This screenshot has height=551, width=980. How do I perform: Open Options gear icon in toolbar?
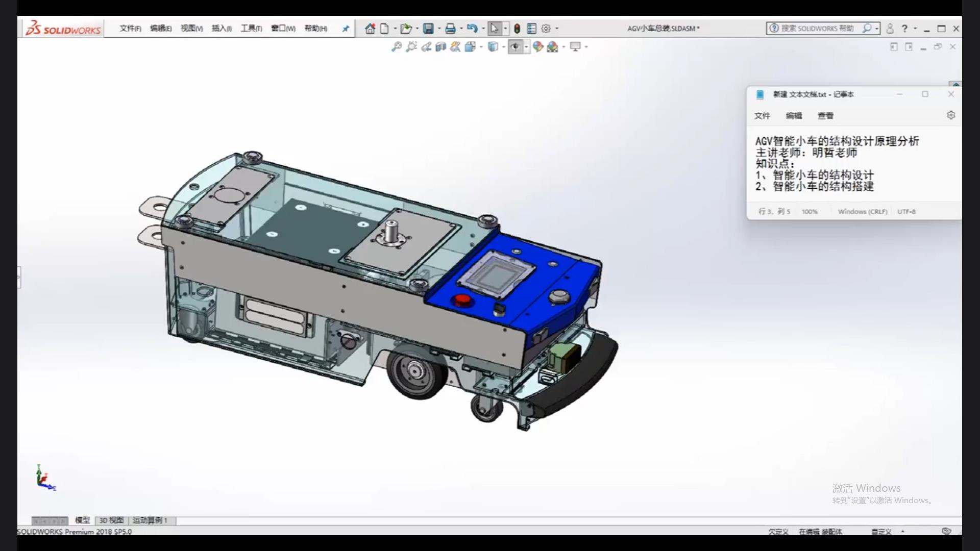546,29
